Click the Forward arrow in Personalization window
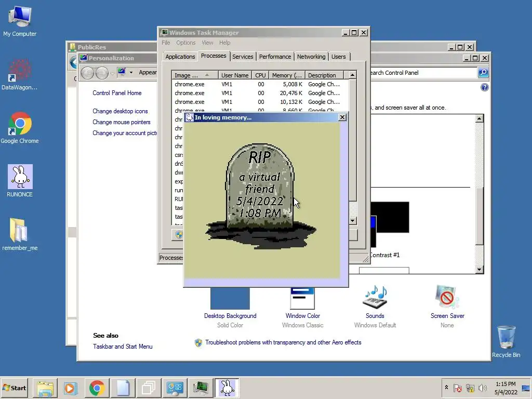Image resolution: width=532 pixels, height=399 pixels. [x=102, y=73]
